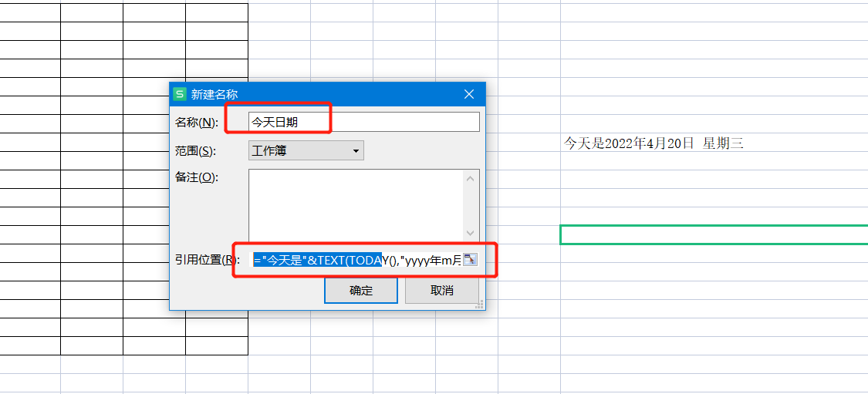
Task: Click the green-outlined selected cell
Action: click(714, 234)
